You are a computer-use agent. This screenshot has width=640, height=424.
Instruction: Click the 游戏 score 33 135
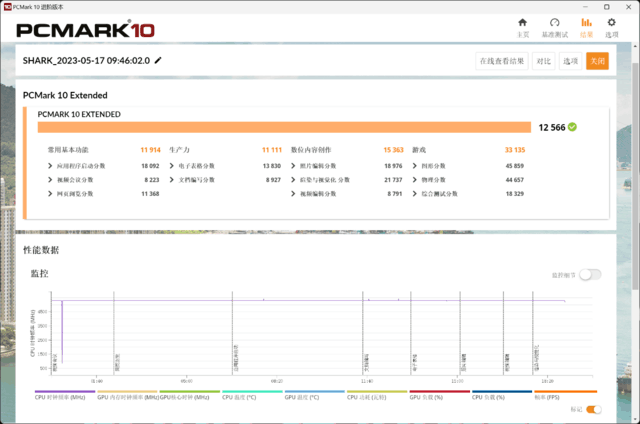[x=515, y=150]
